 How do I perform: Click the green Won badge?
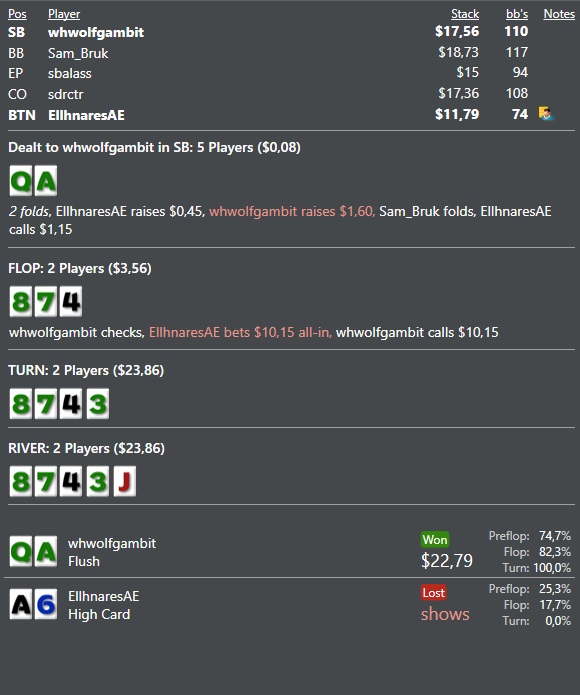coord(435,539)
